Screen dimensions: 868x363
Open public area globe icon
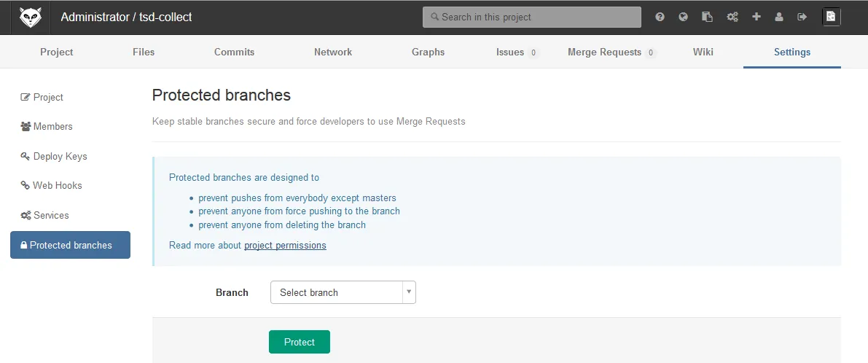[x=683, y=17]
